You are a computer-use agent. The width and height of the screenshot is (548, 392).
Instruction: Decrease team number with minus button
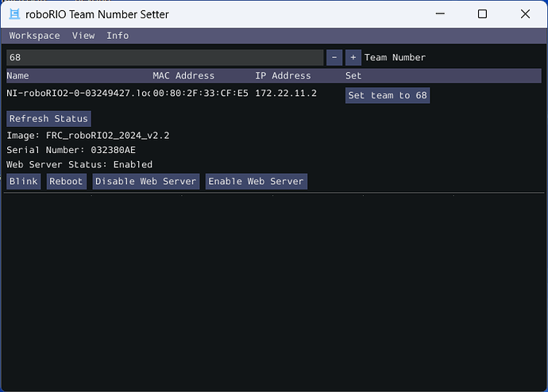tap(334, 57)
